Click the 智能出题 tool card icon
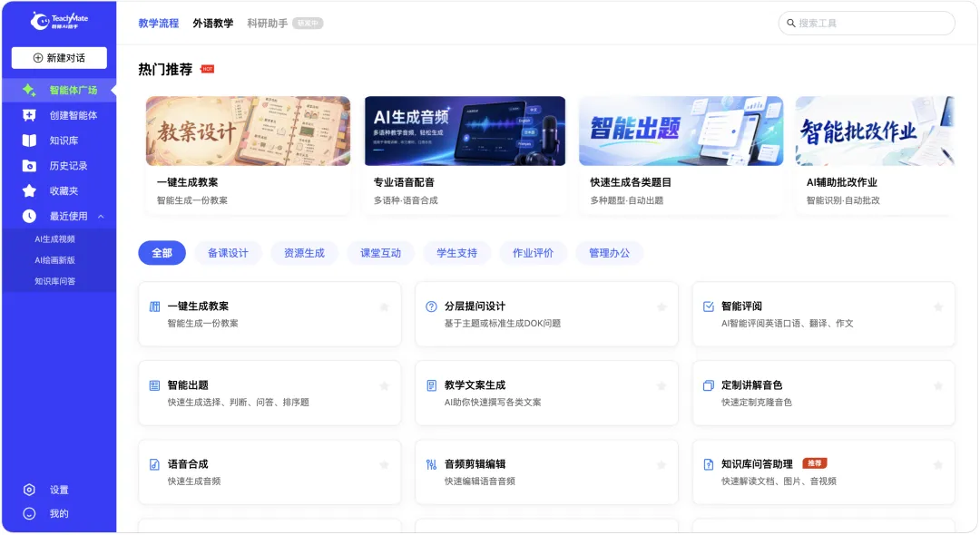 click(154, 385)
